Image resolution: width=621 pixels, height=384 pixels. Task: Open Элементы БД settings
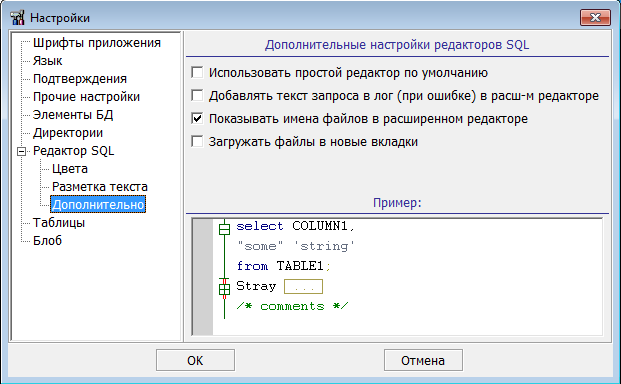coord(73,115)
